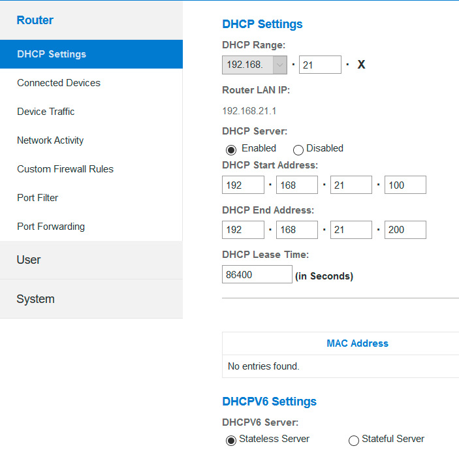Click the DHCP Range third octet field
Viewport: 459px width, 476px height.
pyautogui.click(x=320, y=65)
